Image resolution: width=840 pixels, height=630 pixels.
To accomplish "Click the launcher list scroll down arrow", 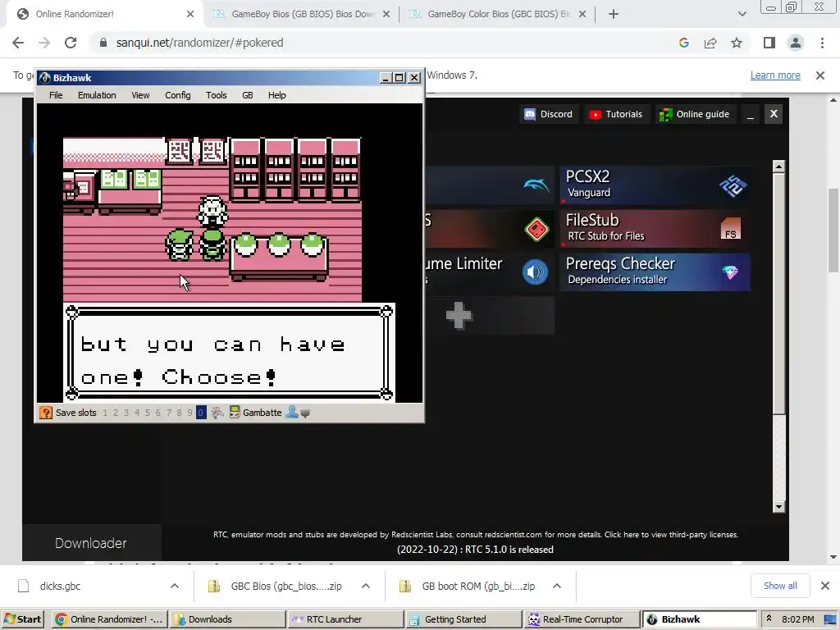I will click(x=779, y=506).
